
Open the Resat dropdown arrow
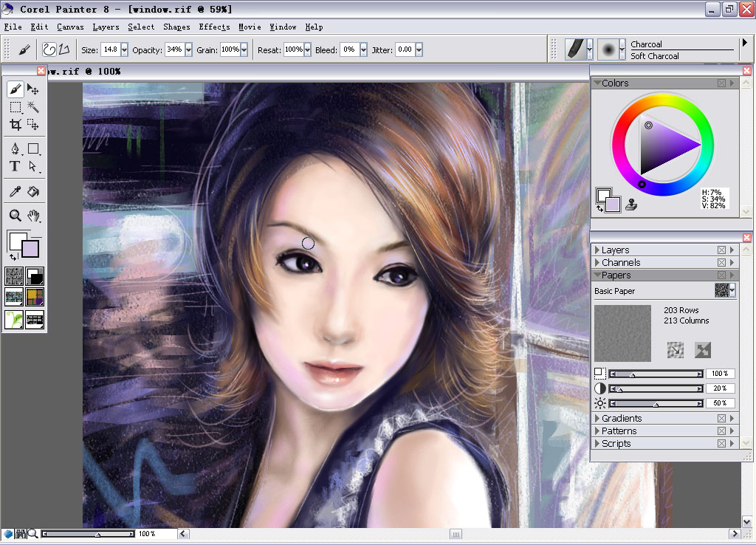(x=308, y=49)
